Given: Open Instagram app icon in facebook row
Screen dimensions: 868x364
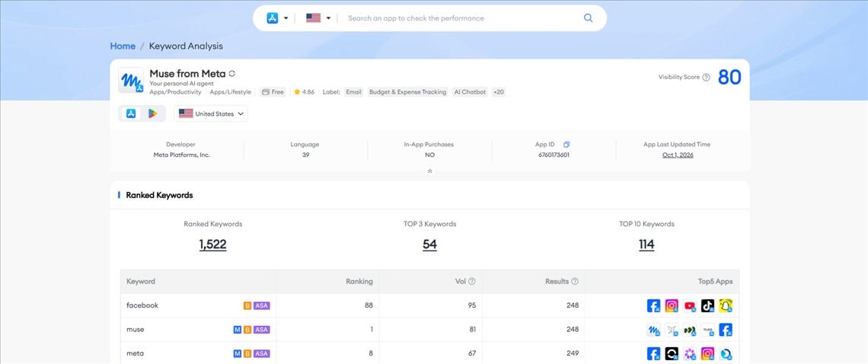Looking at the screenshot, I should coord(672,306).
